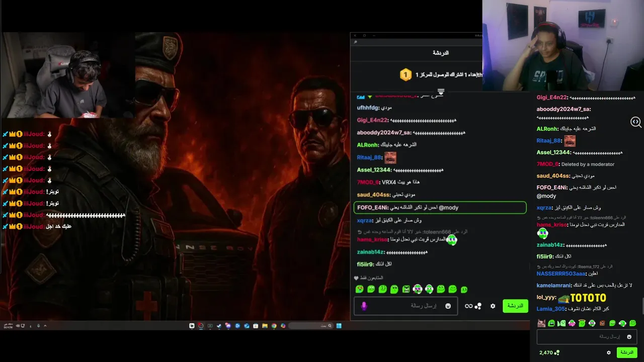Pick the first heart-eyes emote in popout chat
644x362 pixels.
(x=359, y=289)
